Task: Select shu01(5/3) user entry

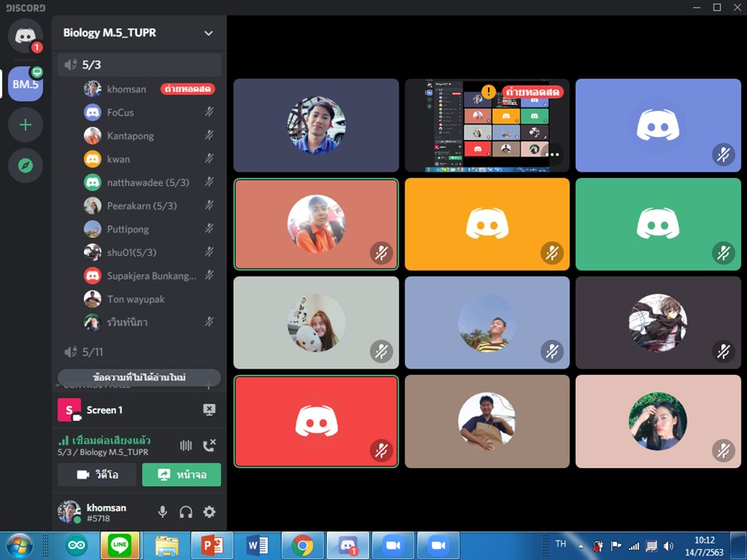Action: pos(149,252)
